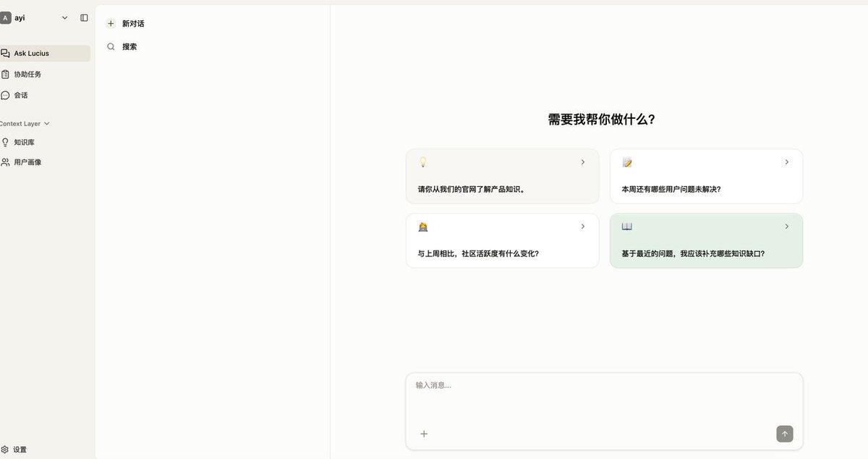Viewport: 868px width, 459px height.
Task: Click the ayi workspace avatar icon
Action: (6, 17)
